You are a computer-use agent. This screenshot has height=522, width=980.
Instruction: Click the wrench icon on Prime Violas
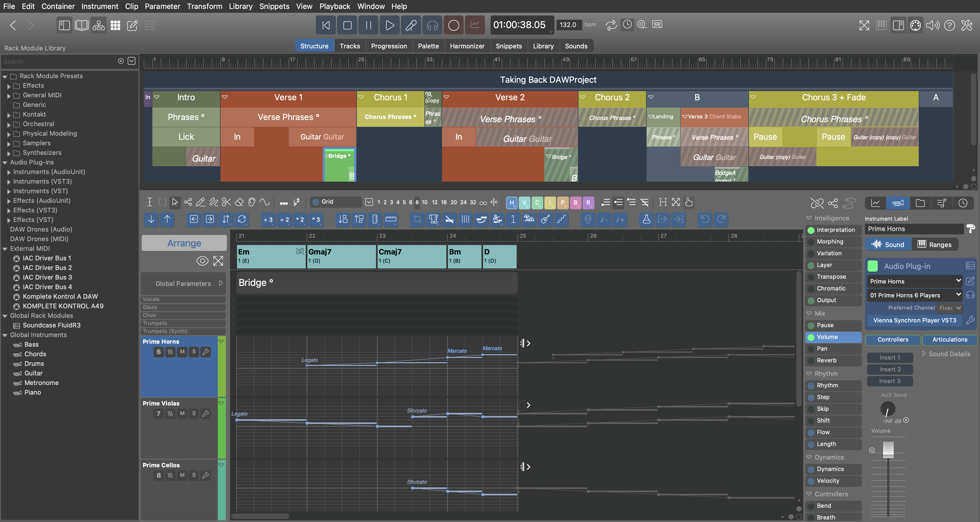[x=206, y=414]
